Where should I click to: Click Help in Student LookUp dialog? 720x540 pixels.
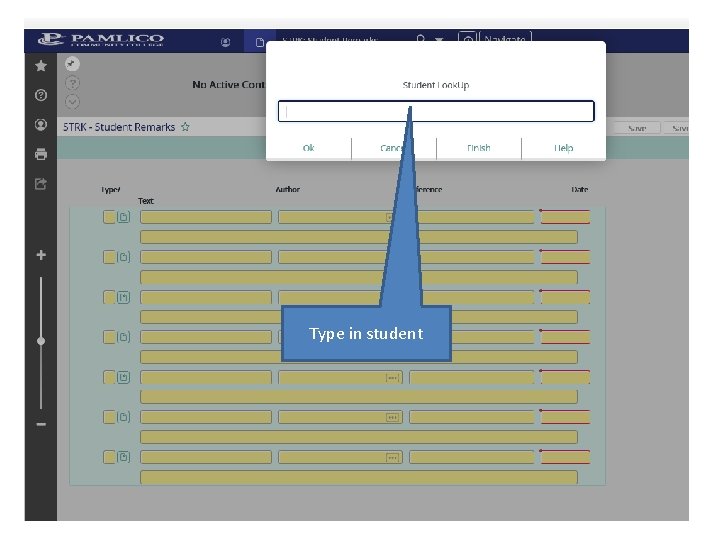click(x=563, y=148)
